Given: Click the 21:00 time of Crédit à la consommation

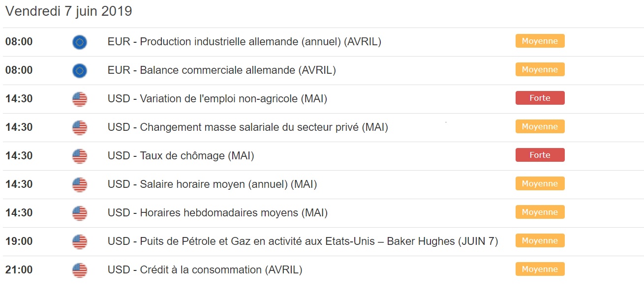Looking at the screenshot, I should pos(19,270).
